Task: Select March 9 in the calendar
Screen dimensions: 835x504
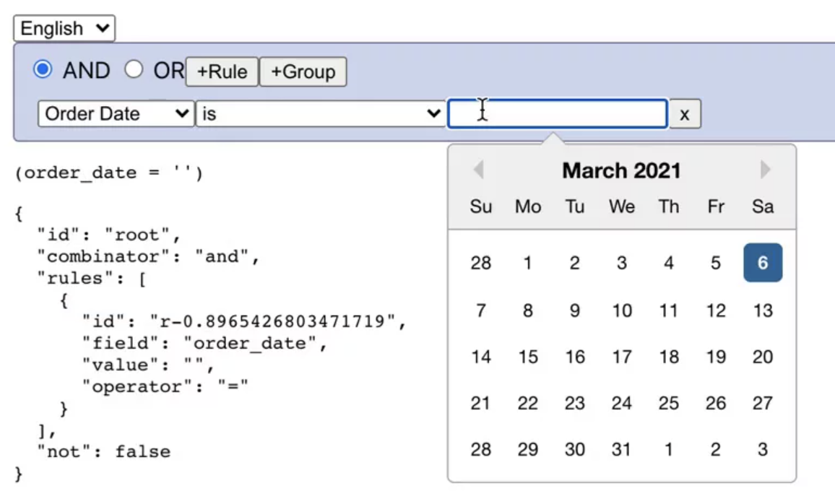Action: click(575, 310)
